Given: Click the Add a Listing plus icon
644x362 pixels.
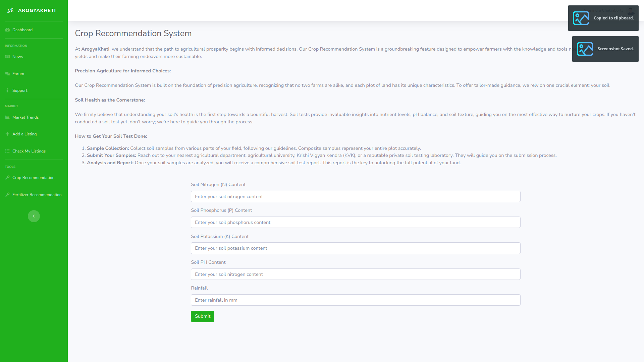Looking at the screenshot, I should coord(7,134).
